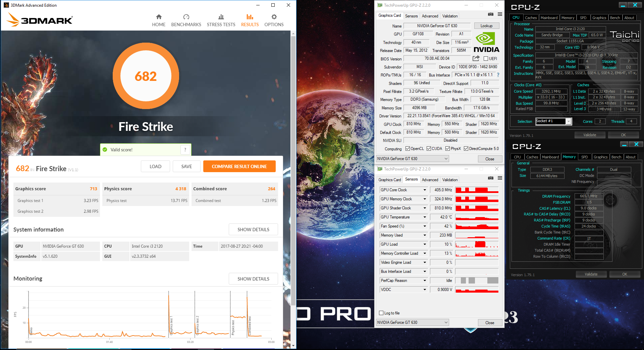Click the Physics test marker in monitoring chart
This screenshot has width=644, height=350.
(x=233, y=327)
